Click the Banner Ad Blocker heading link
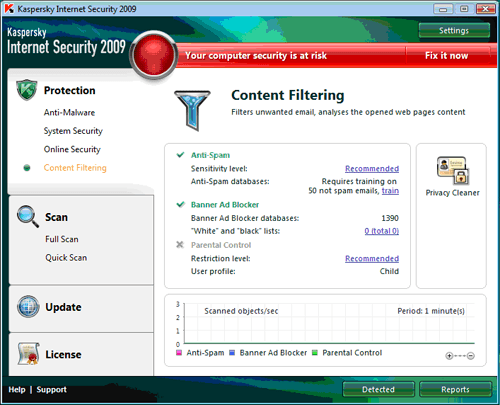This screenshot has width=500, height=405. [x=225, y=205]
